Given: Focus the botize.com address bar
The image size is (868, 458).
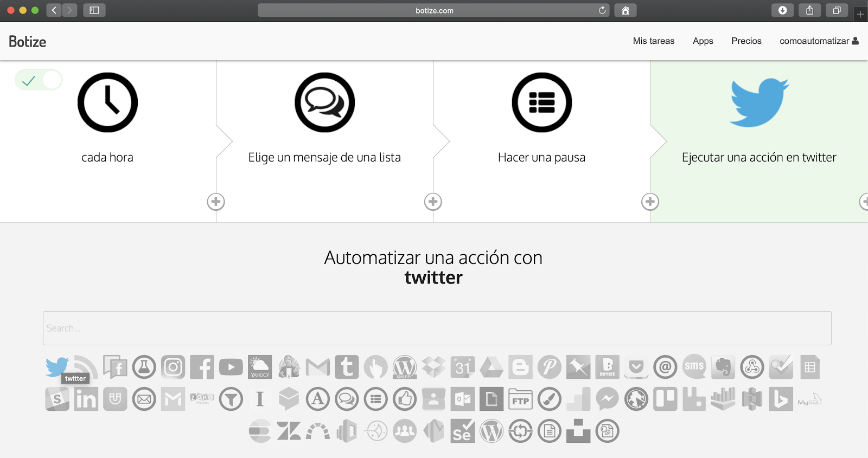Looking at the screenshot, I should pos(434,10).
